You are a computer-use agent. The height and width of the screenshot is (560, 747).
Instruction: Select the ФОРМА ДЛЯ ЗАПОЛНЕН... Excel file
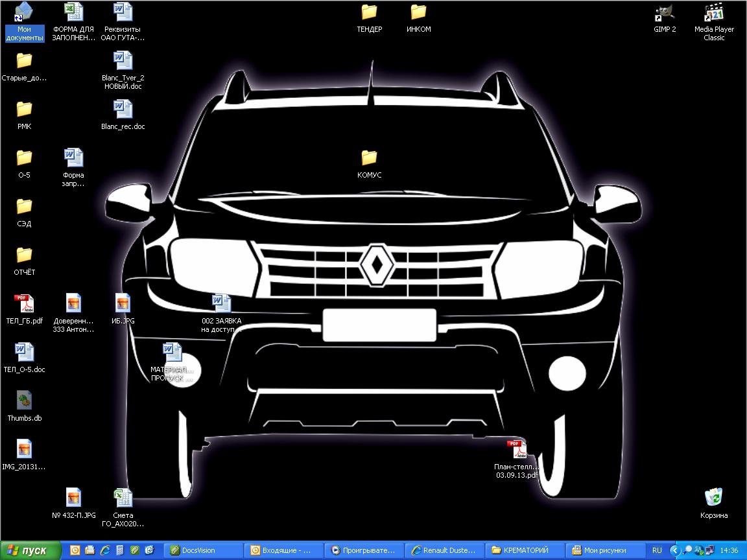pos(73,22)
